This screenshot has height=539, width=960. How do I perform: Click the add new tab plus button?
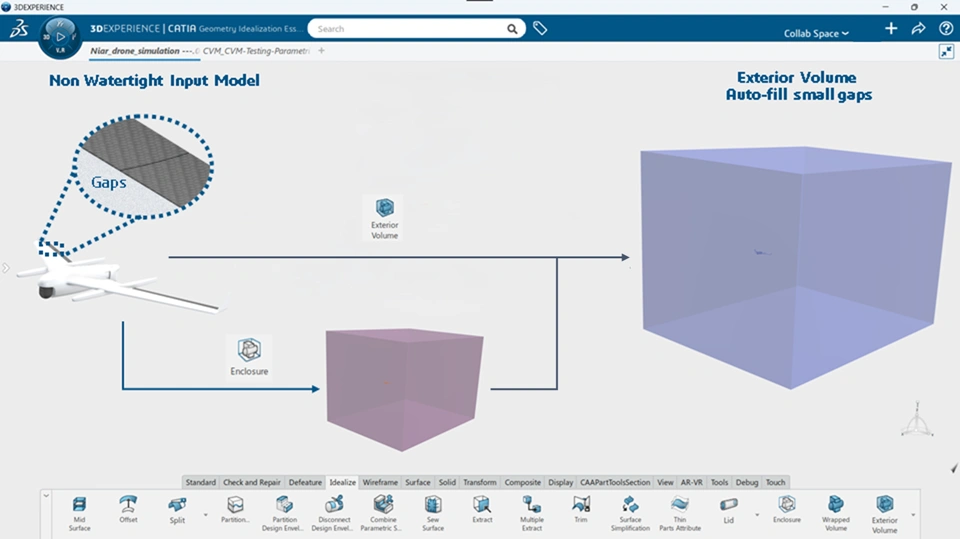click(x=321, y=50)
